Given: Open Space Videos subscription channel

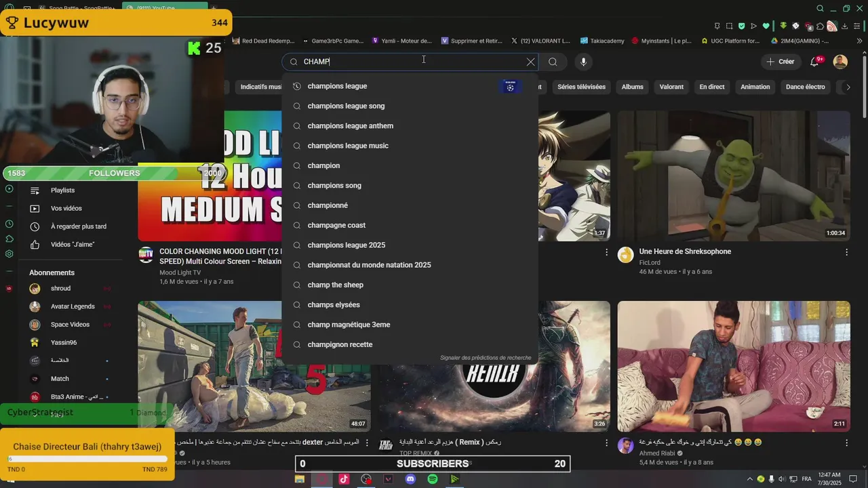Looking at the screenshot, I should pyautogui.click(x=71, y=325).
